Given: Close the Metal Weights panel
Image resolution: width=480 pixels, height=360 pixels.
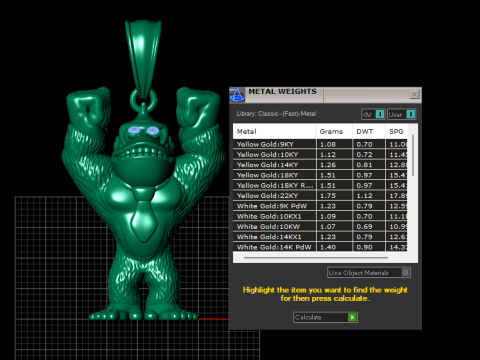Looking at the screenshot, I should 414,94.
